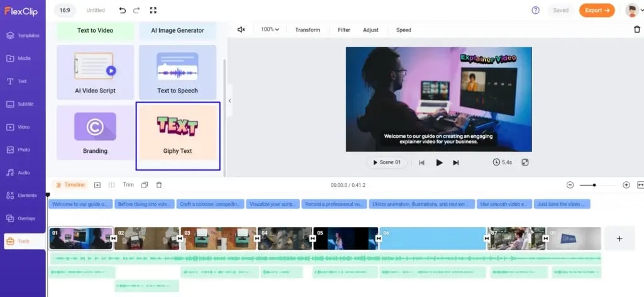Mute the video using the speaker icon

241,30
